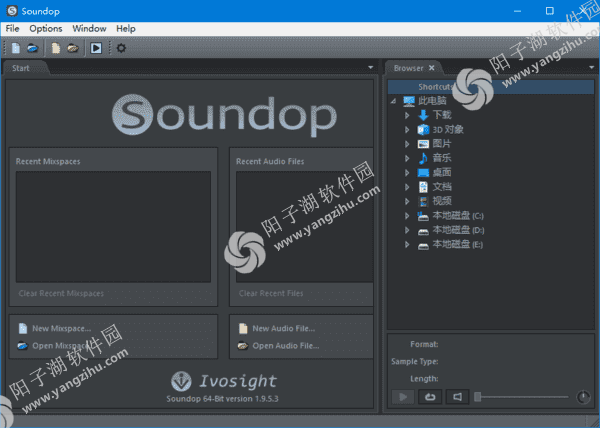Click Open Audio File... link
The width and height of the screenshot is (600, 428).
click(x=286, y=346)
